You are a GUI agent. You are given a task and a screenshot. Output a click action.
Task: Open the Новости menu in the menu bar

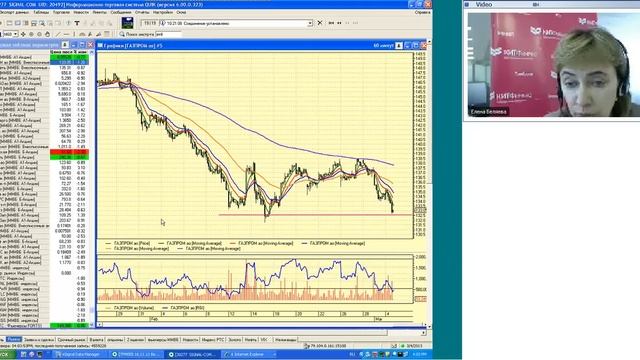81,13
